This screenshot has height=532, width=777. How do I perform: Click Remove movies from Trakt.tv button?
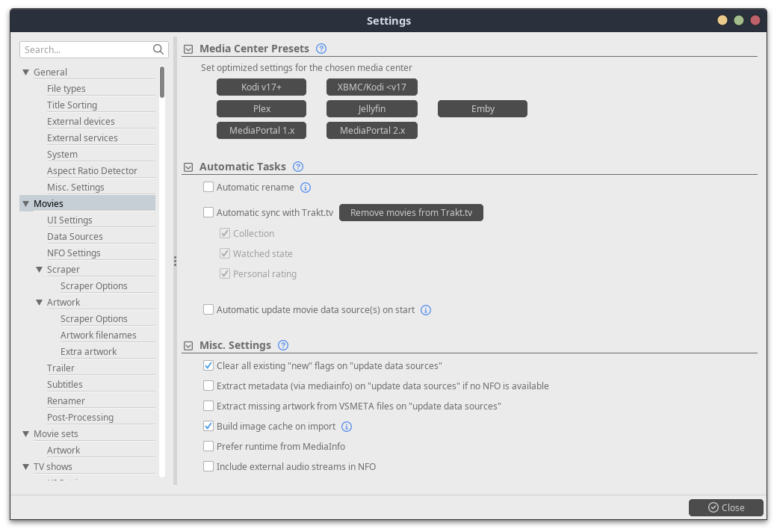411,213
